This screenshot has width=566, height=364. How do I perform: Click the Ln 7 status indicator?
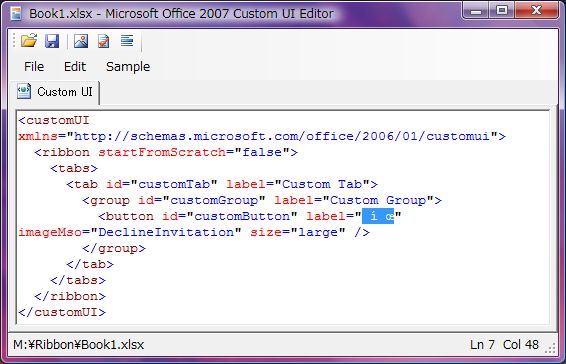pos(482,344)
